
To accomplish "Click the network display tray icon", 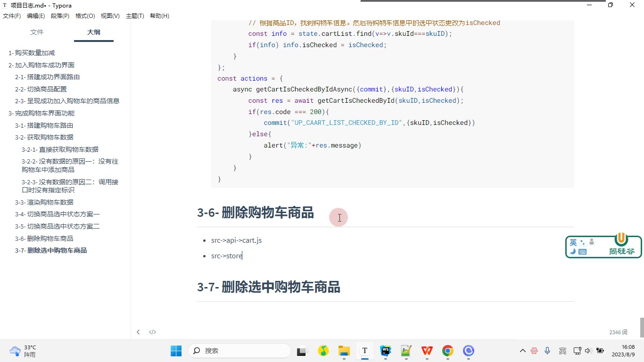I will pos(577,351).
